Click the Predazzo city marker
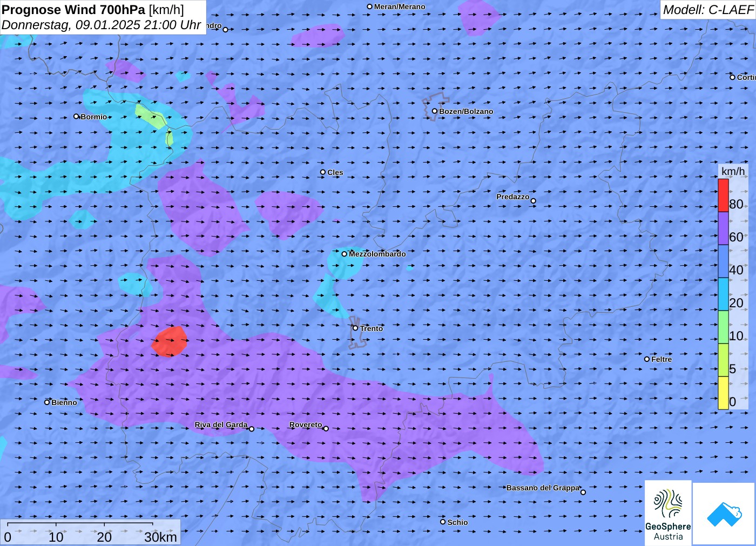The width and height of the screenshot is (756, 546). 534,201
